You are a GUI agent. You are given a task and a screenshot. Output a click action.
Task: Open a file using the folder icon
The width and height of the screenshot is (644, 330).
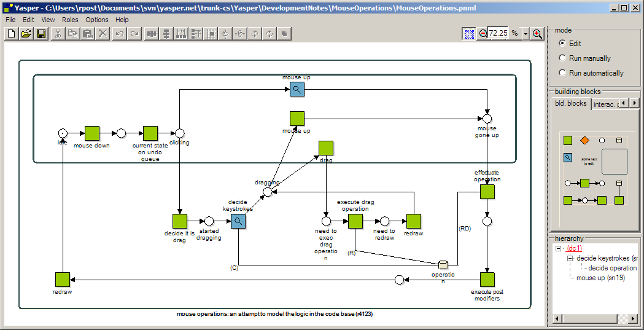(26, 34)
